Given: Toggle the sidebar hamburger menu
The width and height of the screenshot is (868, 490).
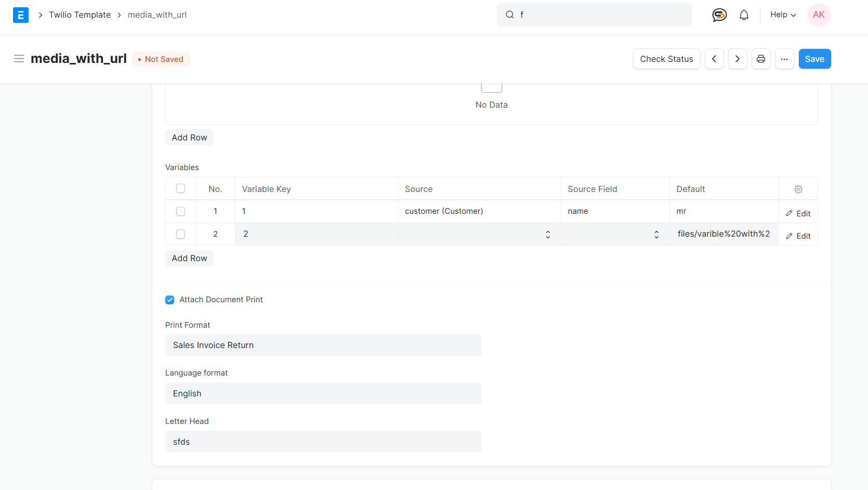Looking at the screenshot, I should (19, 59).
